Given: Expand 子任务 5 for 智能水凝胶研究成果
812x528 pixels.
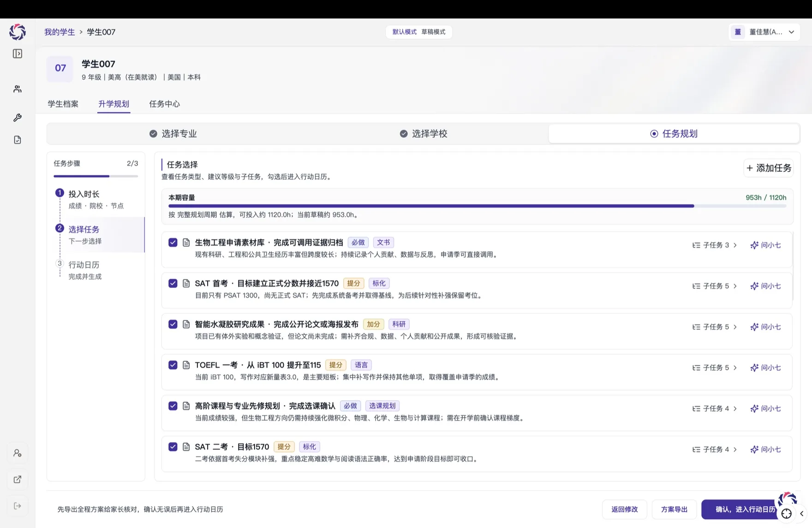Looking at the screenshot, I should (715, 327).
